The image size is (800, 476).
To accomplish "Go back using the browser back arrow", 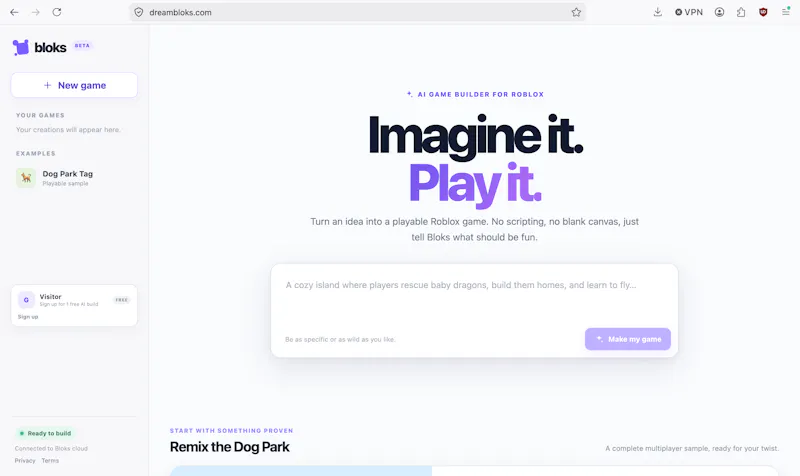I will coord(14,12).
